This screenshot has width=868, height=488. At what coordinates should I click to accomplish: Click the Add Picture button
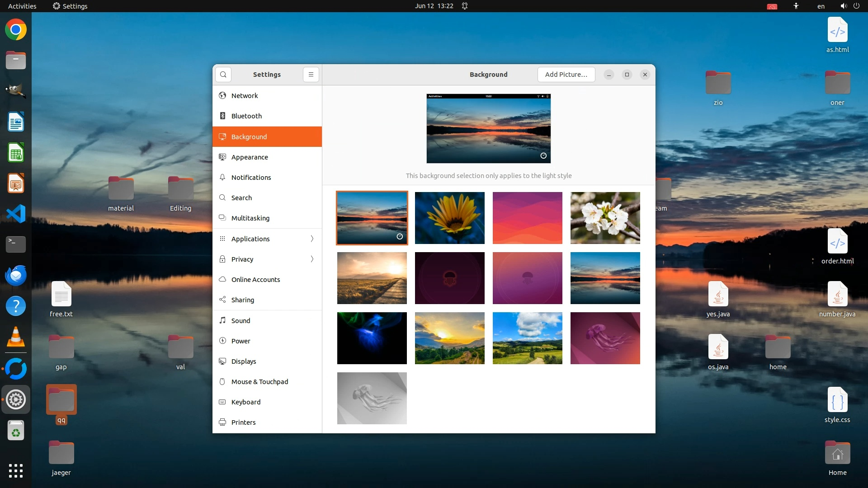[566, 75]
